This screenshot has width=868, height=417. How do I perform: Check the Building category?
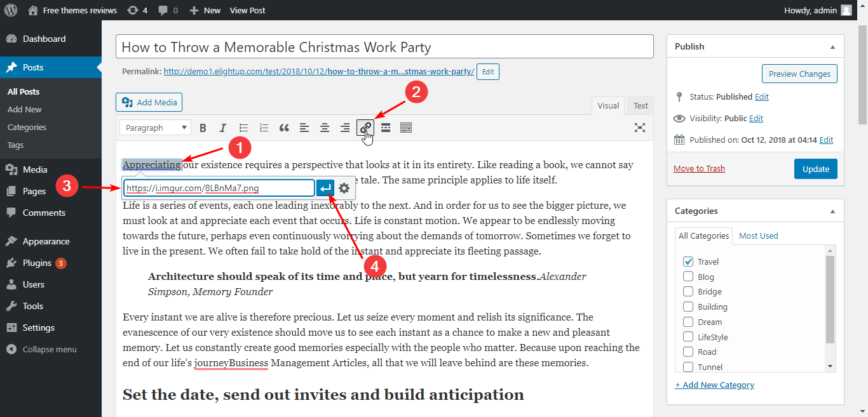pyautogui.click(x=688, y=307)
